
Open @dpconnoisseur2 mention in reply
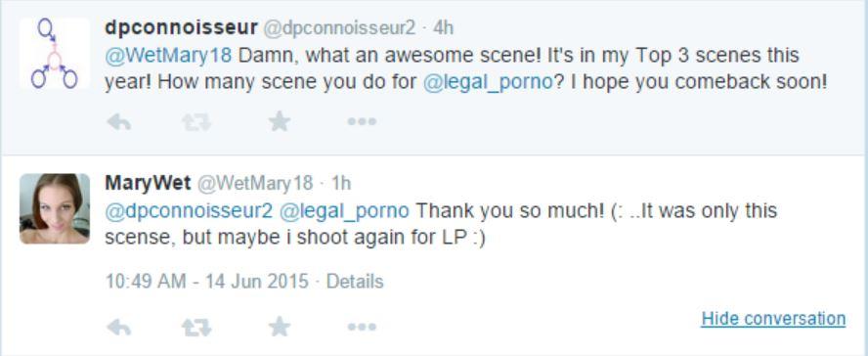tap(189, 211)
